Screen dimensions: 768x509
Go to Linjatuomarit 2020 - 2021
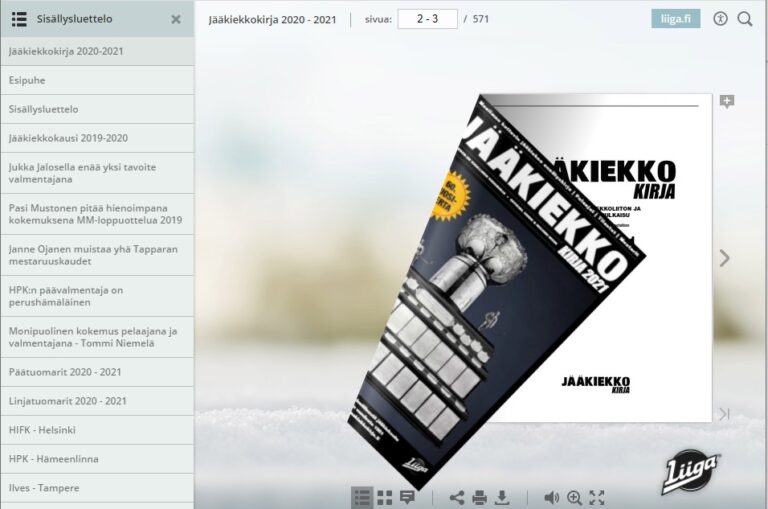97,401
